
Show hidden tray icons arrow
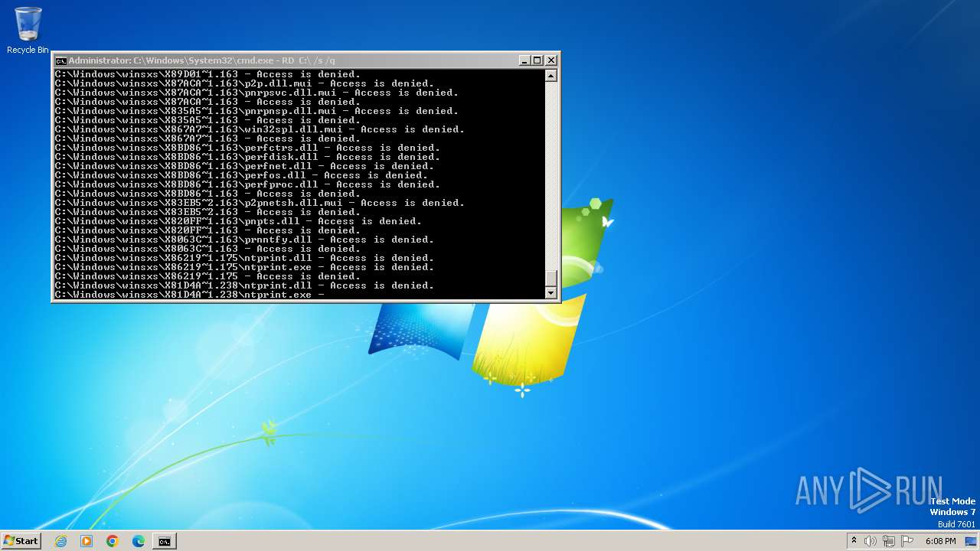(854, 541)
